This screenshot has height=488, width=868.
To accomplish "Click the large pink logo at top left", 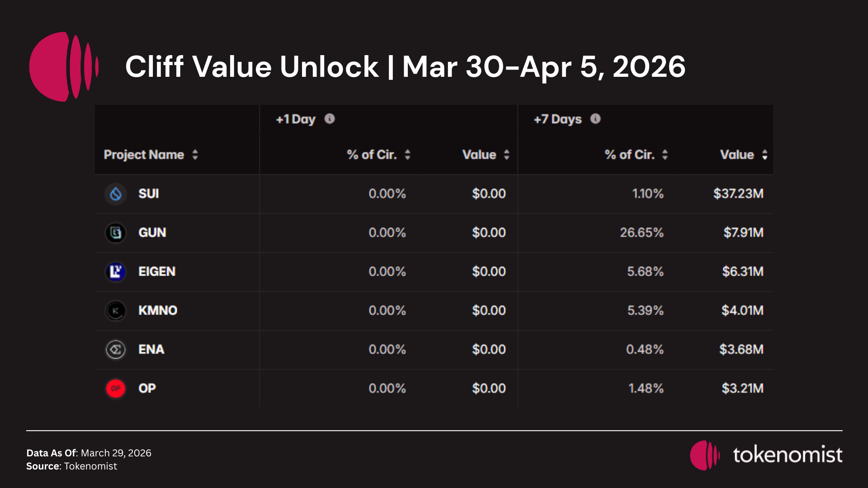I will [64, 66].
